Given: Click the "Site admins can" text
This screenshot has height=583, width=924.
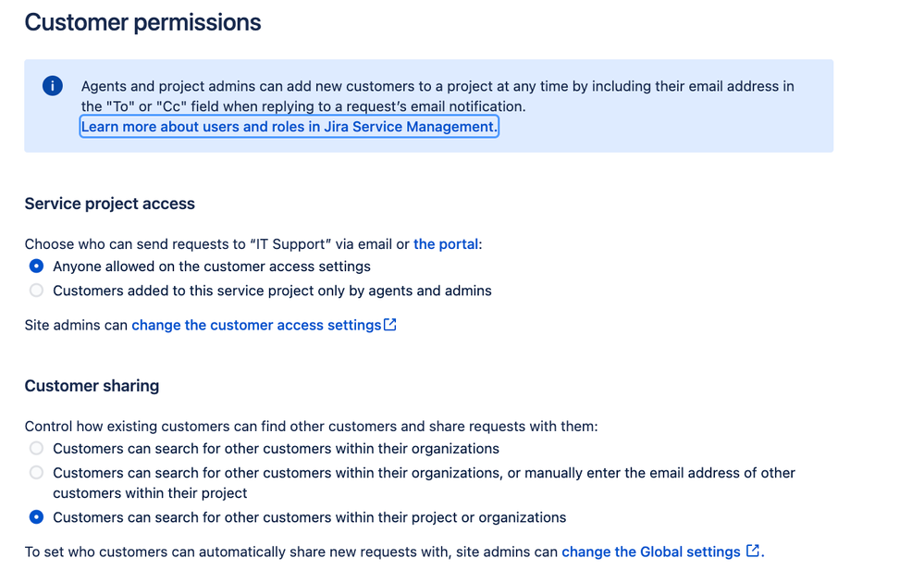Looking at the screenshot, I should 76,325.
